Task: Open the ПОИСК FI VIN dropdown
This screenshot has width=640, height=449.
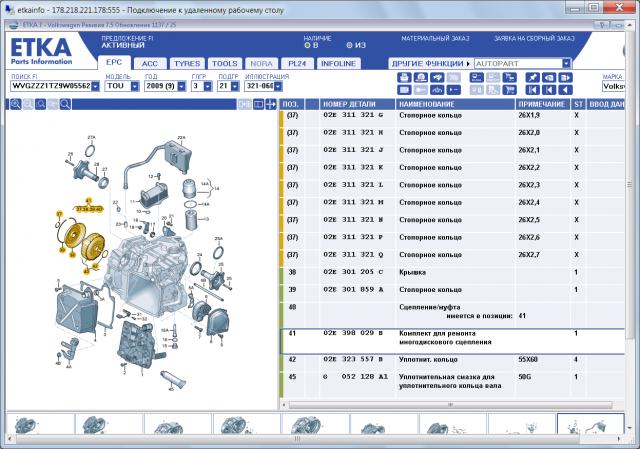Action: 95,86
